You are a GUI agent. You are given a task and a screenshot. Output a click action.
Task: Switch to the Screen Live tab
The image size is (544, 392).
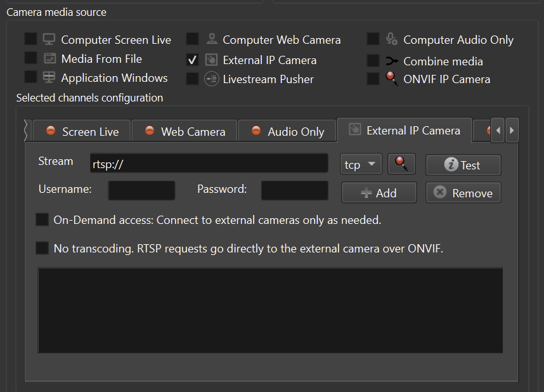(x=82, y=131)
